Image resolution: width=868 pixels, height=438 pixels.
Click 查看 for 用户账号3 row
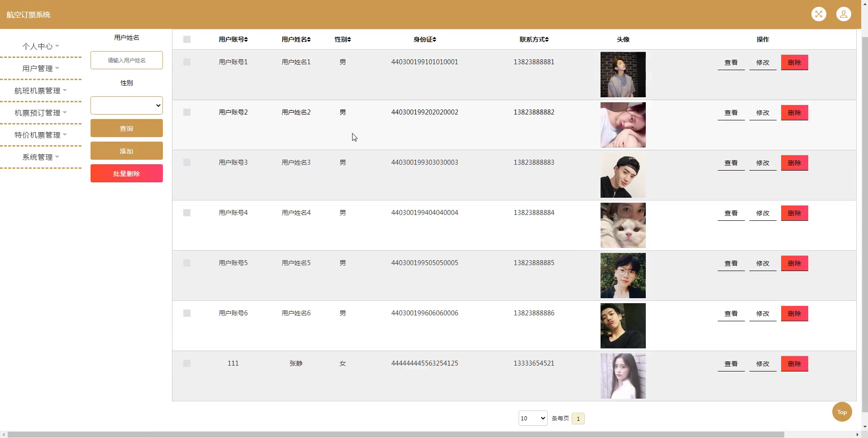tap(731, 163)
